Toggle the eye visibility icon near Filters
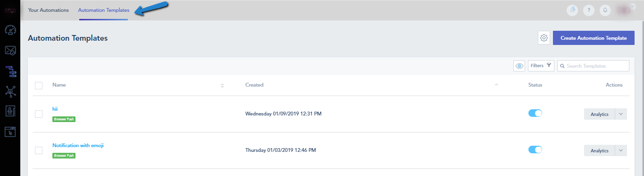 pyautogui.click(x=519, y=66)
